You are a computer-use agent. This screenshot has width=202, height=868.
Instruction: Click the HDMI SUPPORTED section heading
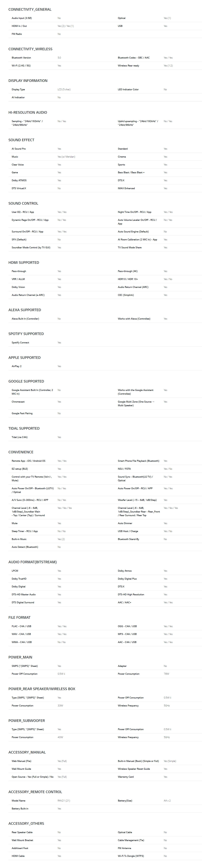pos(24,262)
